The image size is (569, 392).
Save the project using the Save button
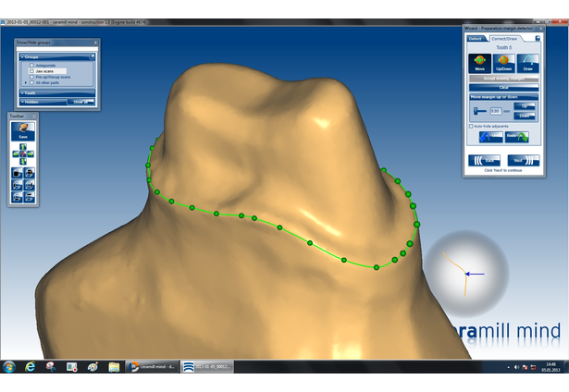tap(23, 131)
